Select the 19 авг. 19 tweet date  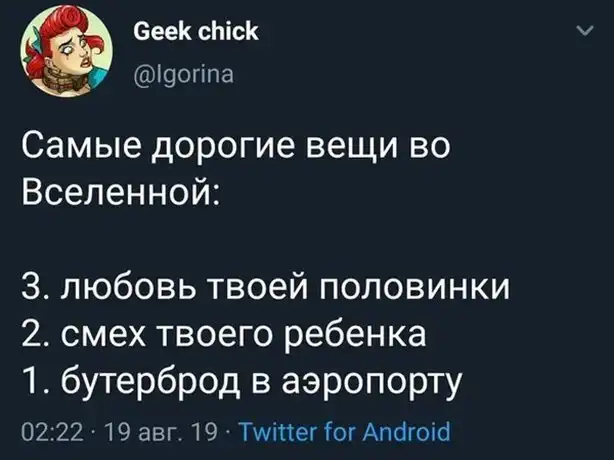(x=156, y=432)
